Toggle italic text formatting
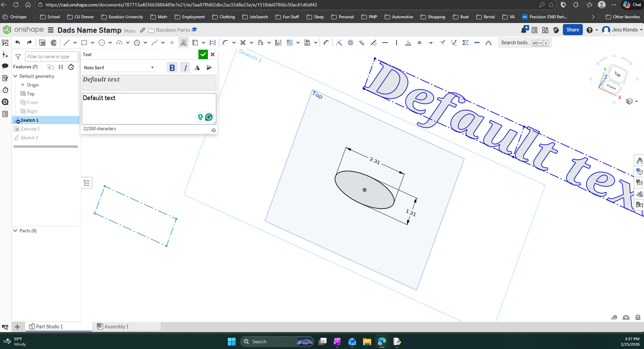 pyautogui.click(x=185, y=68)
